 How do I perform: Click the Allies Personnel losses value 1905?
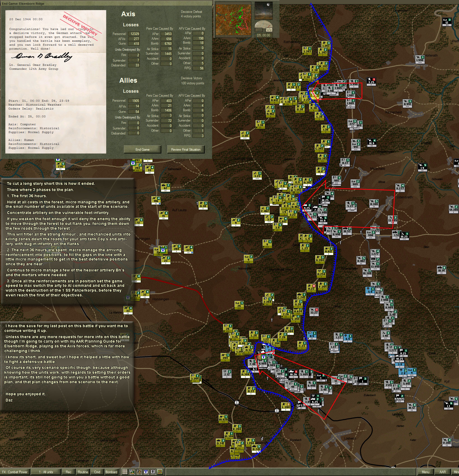point(134,101)
